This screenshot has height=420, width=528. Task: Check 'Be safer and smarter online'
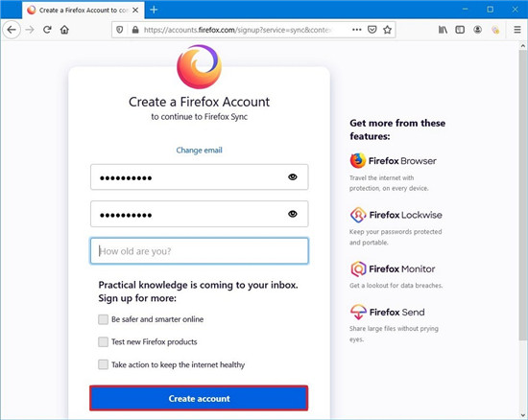103,319
